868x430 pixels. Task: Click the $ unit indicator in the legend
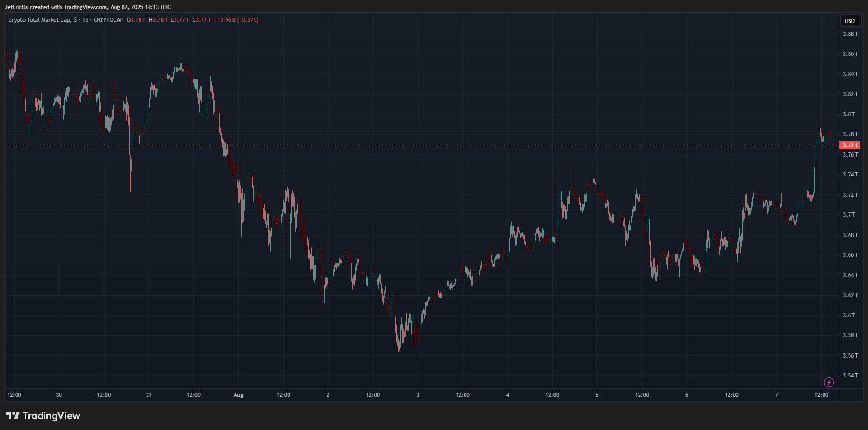(x=76, y=20)
